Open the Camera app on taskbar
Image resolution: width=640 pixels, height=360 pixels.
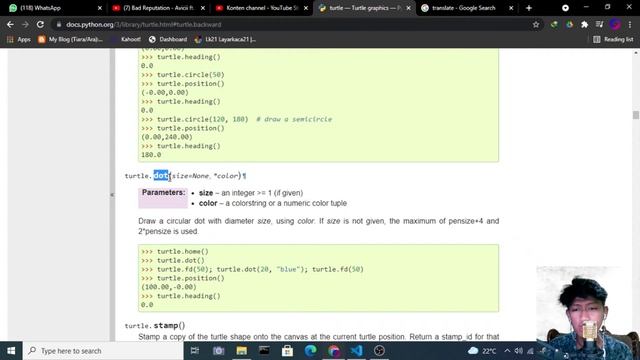(x=218, y=351)
